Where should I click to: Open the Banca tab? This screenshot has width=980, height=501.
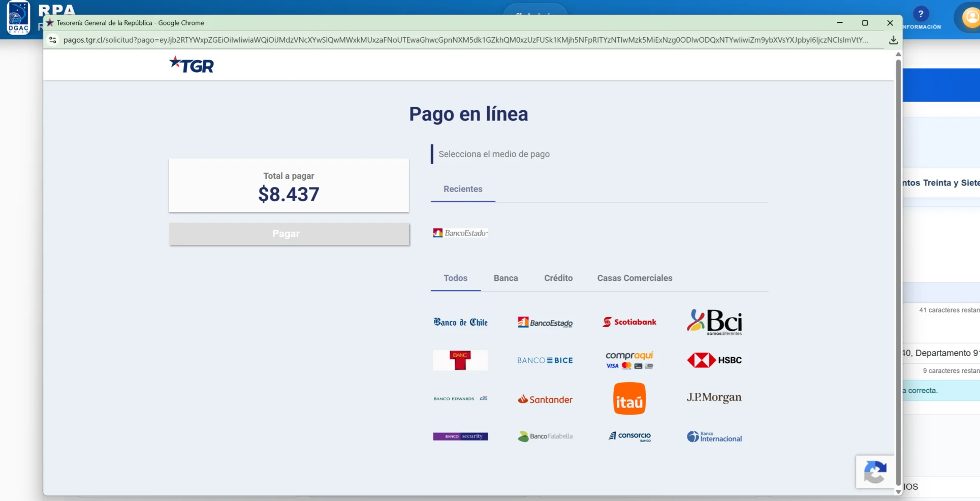(x=506, y=278)
